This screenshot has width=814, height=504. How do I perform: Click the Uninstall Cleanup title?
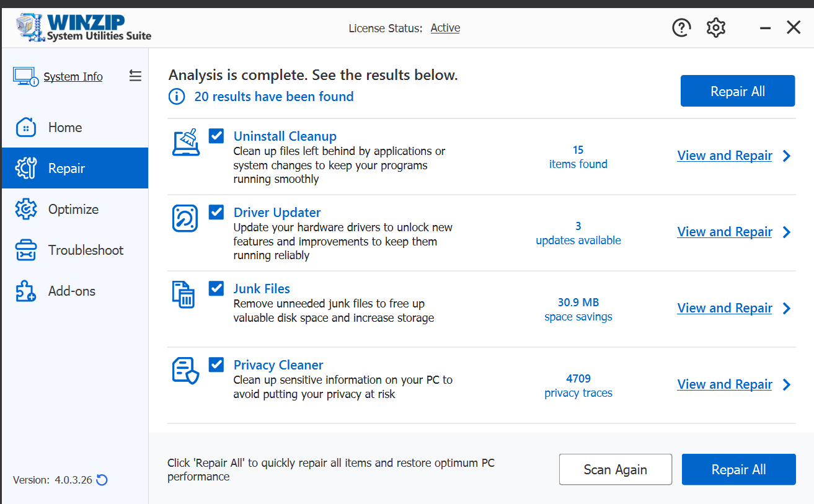tap(285, 136)
